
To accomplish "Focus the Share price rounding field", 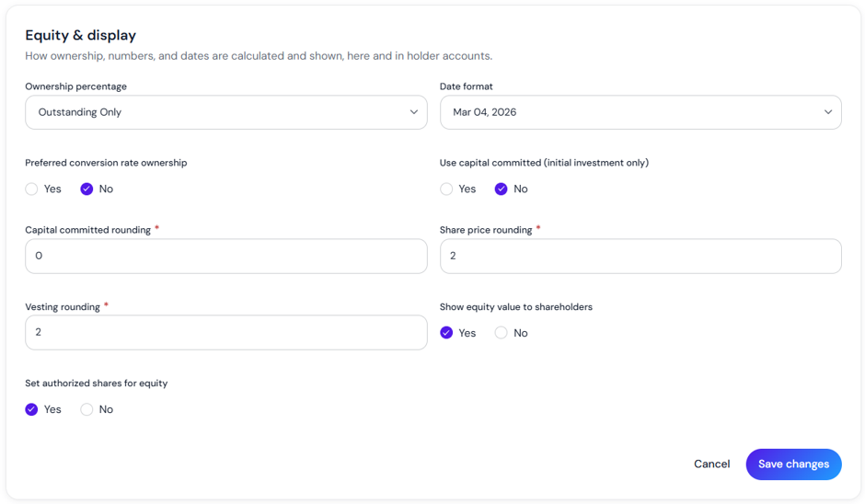I will [x=640, y=256].
